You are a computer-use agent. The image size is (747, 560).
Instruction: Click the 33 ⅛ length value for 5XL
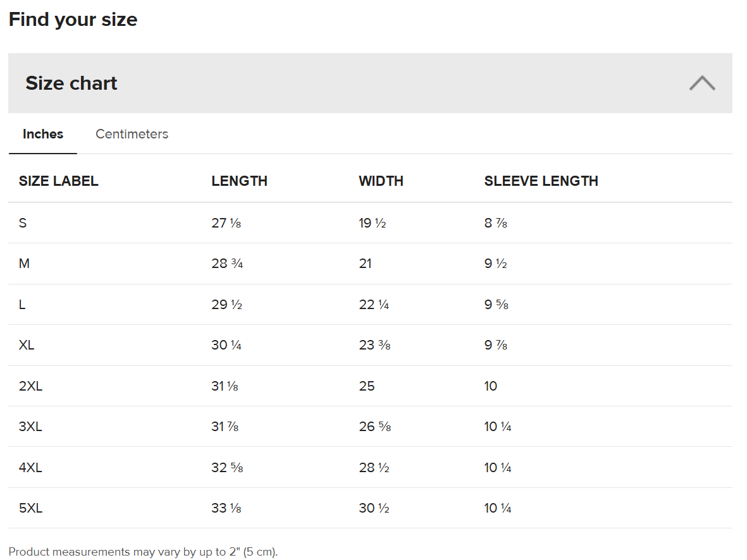coord(226,508)
